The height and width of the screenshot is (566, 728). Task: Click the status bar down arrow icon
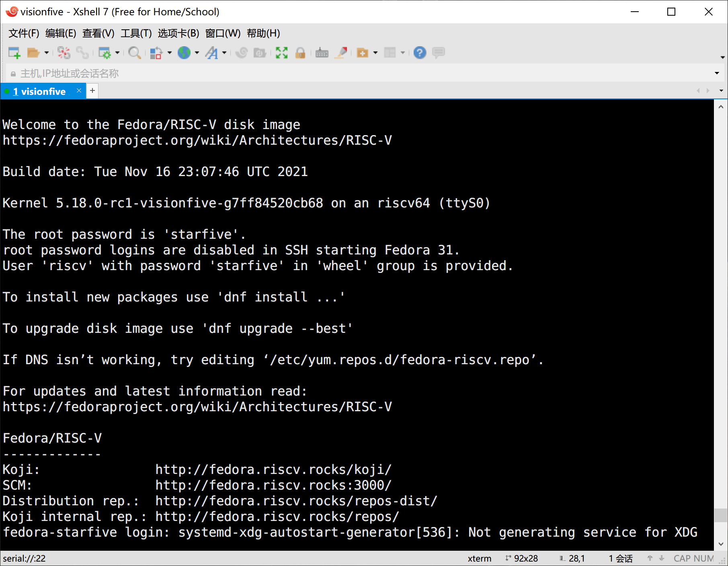662,558
